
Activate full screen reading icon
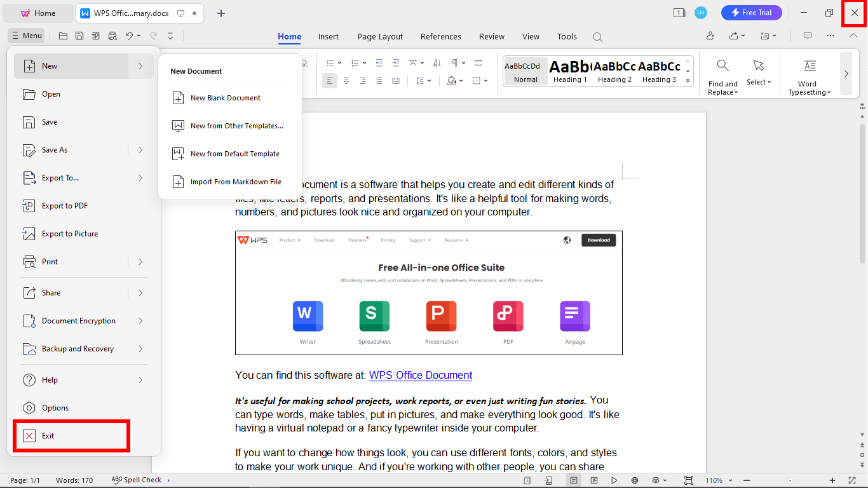[614, 480]
